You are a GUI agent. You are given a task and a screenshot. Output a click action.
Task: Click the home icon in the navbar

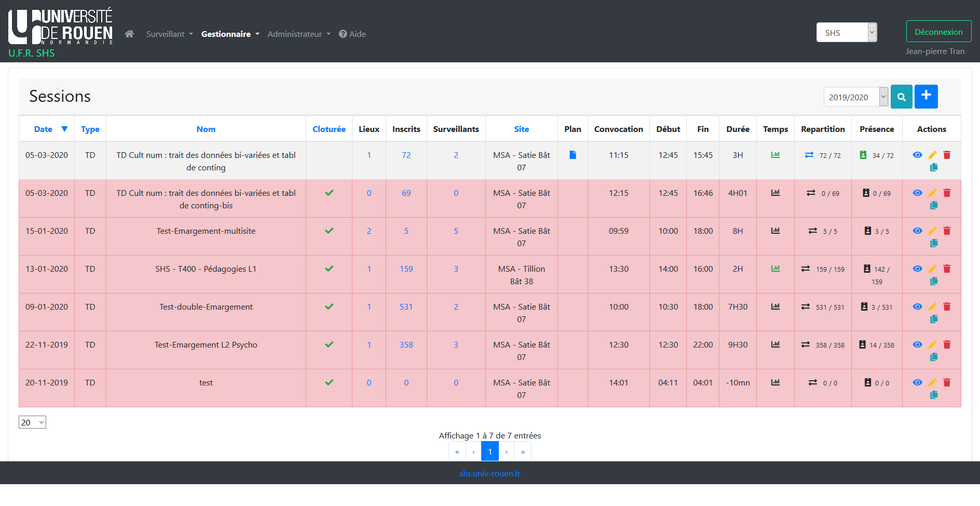point(129,34)
